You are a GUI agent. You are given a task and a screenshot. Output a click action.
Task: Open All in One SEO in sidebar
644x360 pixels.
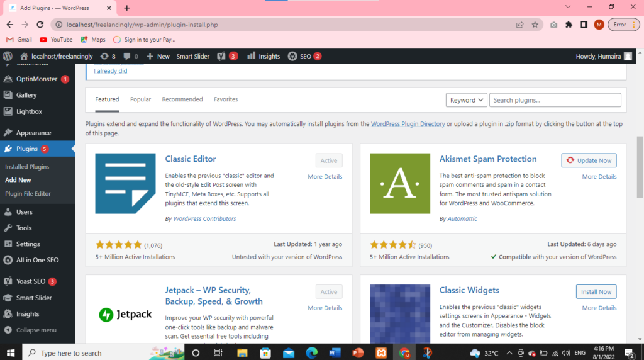37,260
